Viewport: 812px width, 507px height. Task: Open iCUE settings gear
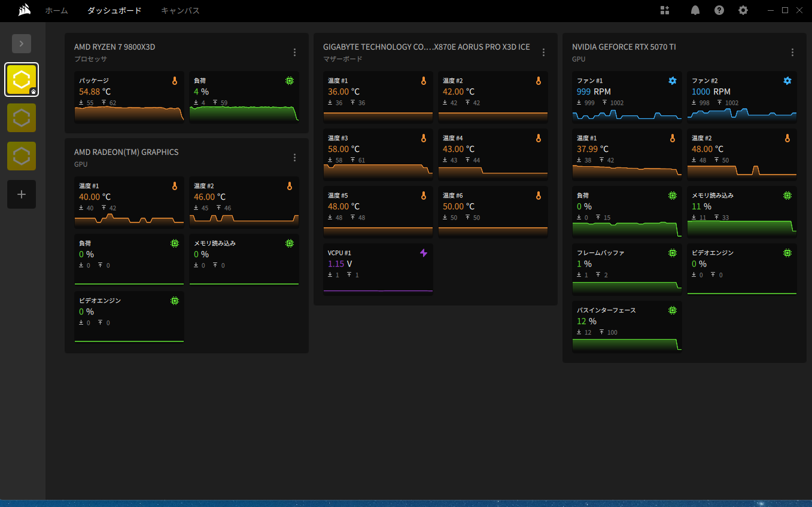tap(743, 10)
